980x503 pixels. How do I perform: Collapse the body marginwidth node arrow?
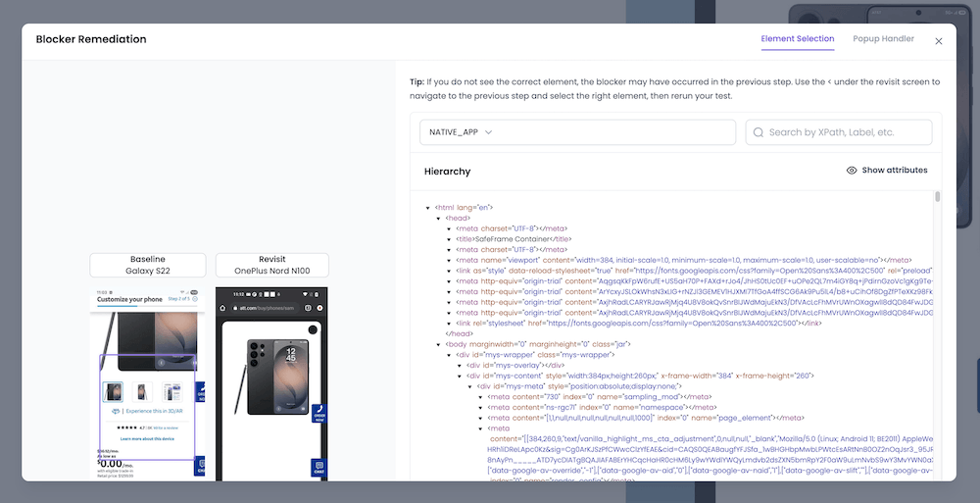(x=438, y=345)
